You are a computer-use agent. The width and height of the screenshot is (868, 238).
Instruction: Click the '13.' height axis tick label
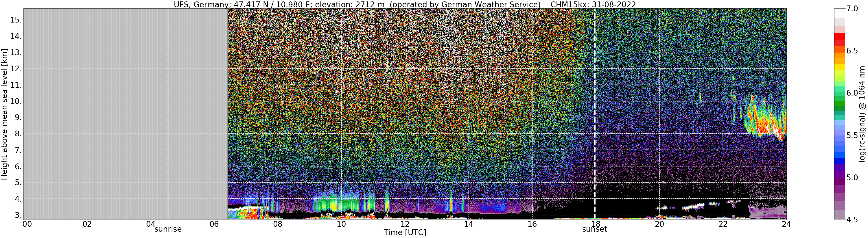(16, 53)
